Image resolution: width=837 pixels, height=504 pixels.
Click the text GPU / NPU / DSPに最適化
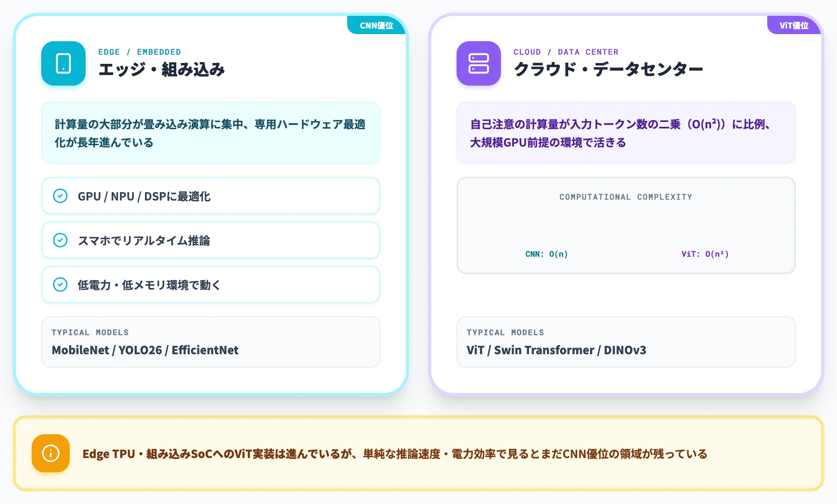coord(144,196)
